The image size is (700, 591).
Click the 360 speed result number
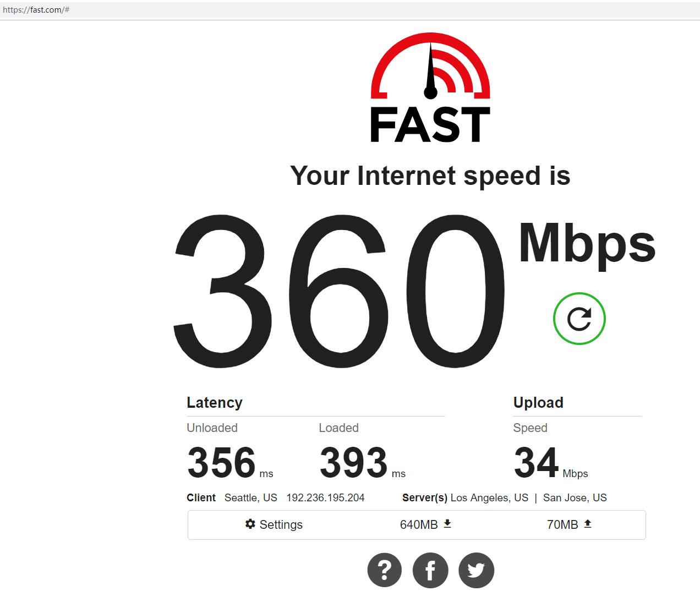click(339, 292)
